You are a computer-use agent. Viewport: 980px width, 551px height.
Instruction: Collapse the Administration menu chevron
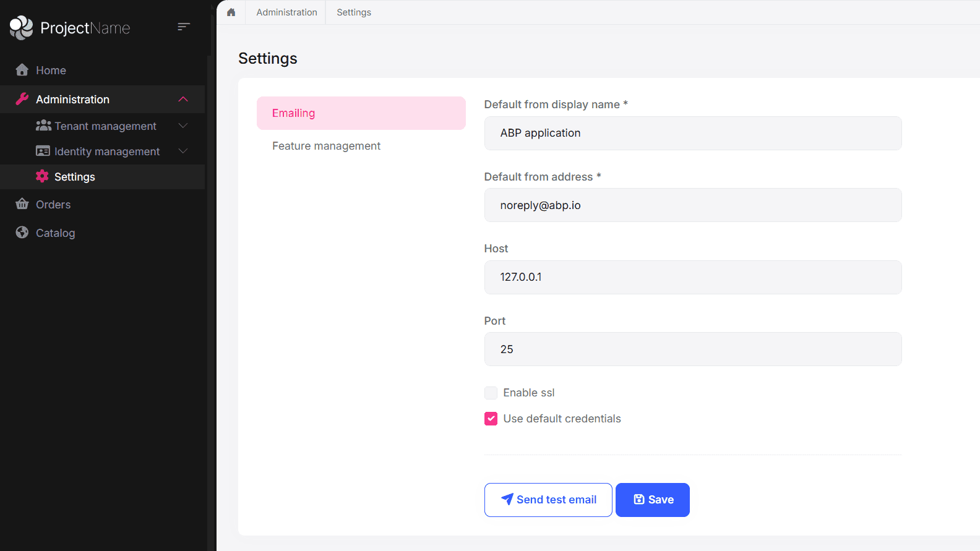pyautogui.click(x=183, y=99)
